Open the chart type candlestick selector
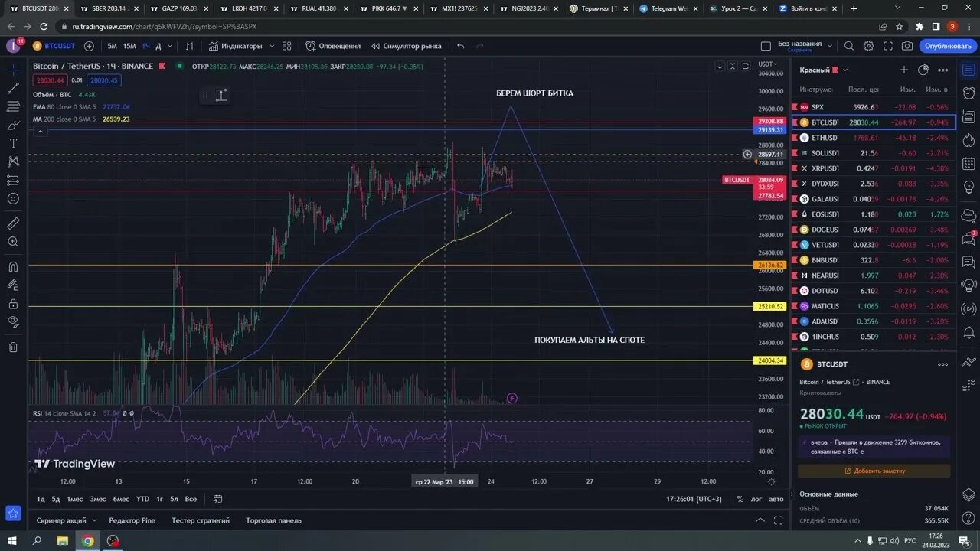 [190, 46]
